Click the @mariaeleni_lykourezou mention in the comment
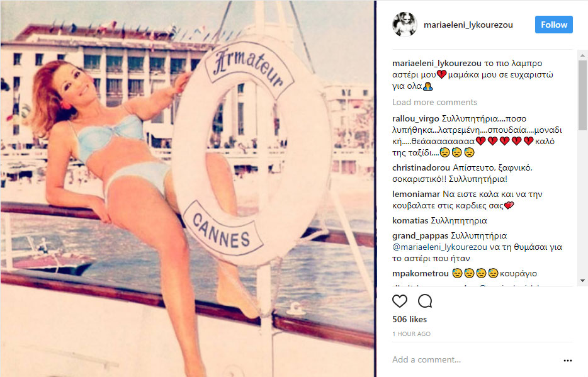 click(x=439, y=247)
